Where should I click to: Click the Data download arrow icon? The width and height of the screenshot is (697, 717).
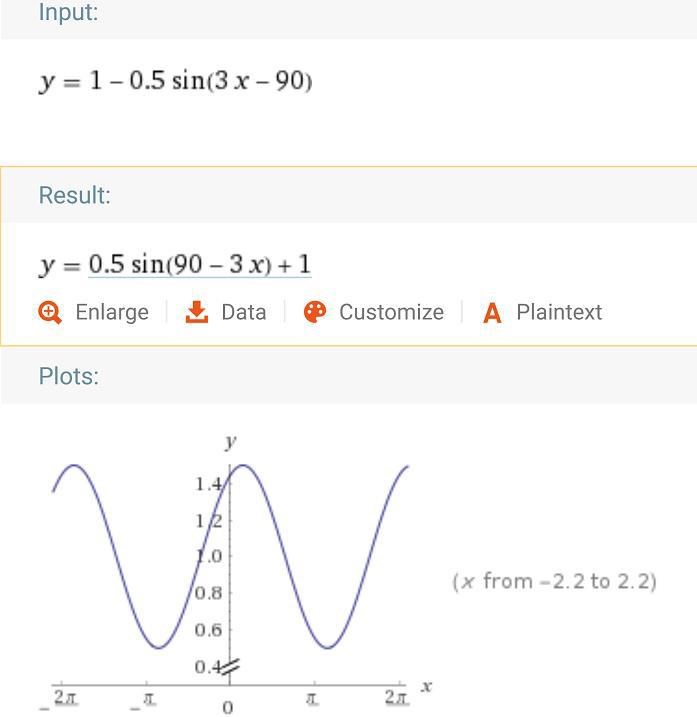[x=197, y=312]
